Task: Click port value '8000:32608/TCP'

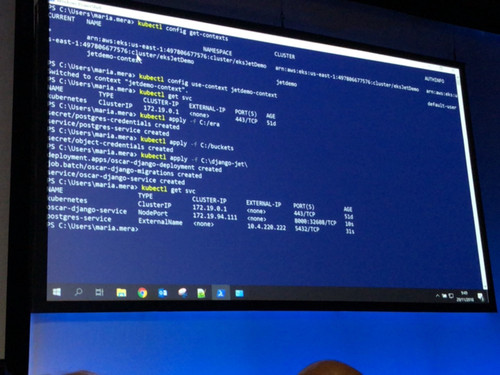Action: (x=315, y=222)
